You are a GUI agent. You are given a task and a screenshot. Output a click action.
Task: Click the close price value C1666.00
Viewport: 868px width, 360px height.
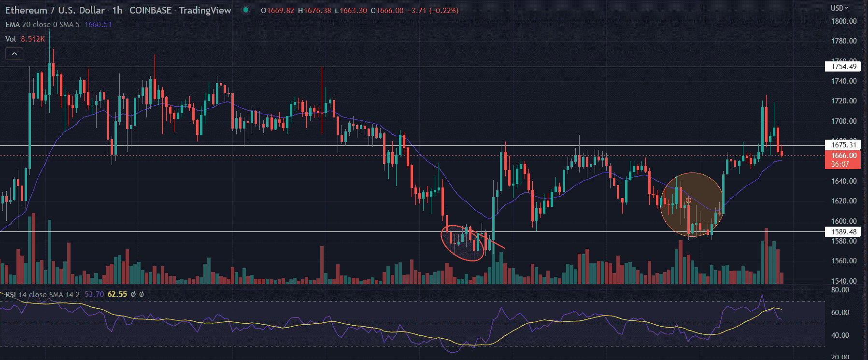click(387, 11)
